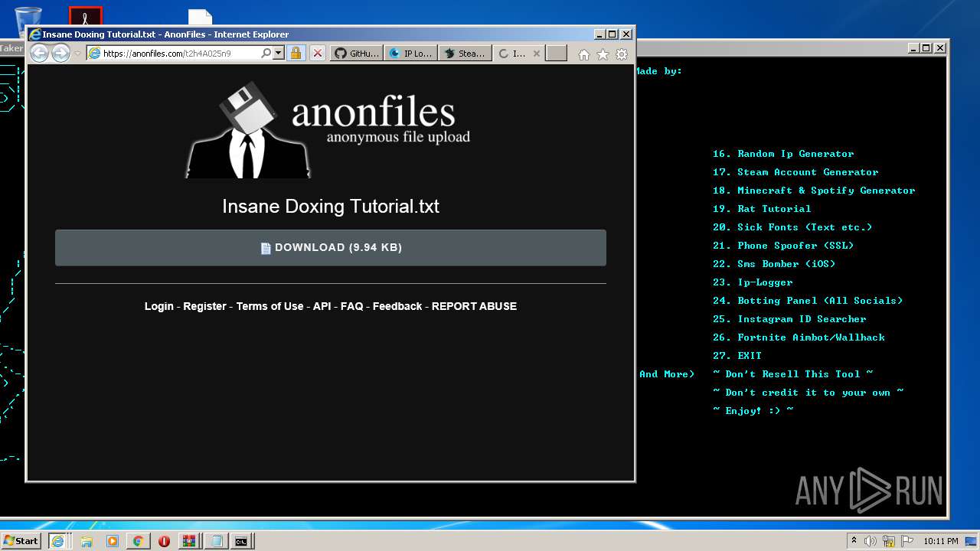Open Opera browser from taskbar

point(164,541)
